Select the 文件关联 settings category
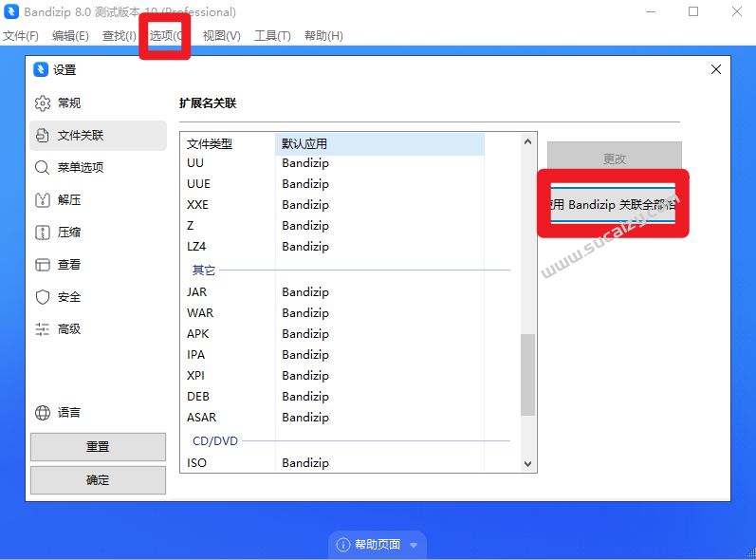Screen dimensions: 756x560 point(99,136)
